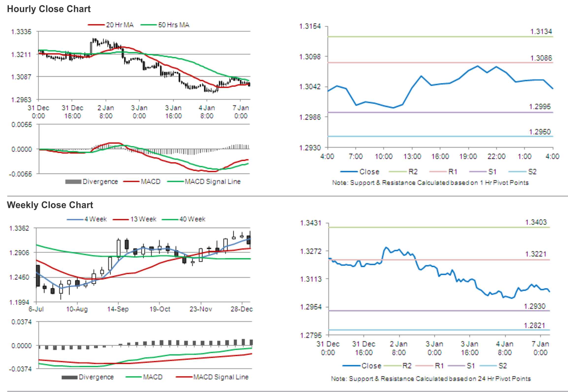Click the 1.3154 axis label on pivot chart
The width and height of the screenshot is (568, 392).
pos(310,26)
